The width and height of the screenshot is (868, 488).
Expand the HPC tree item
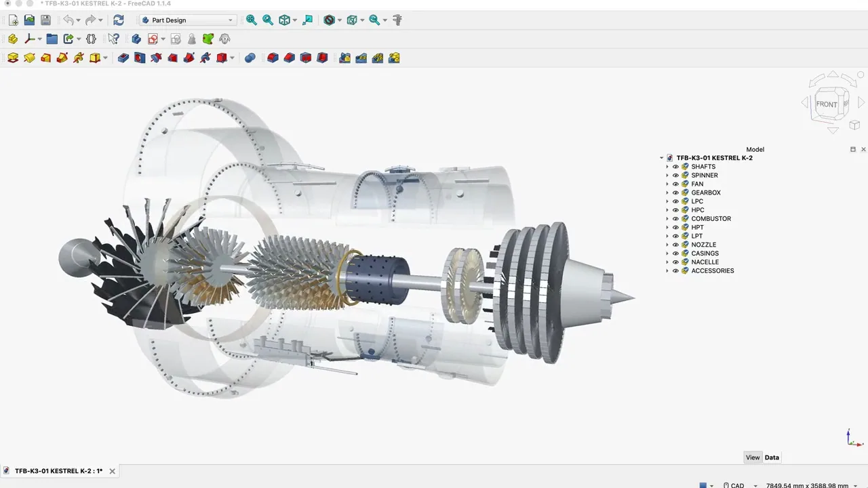coord(667,210)
